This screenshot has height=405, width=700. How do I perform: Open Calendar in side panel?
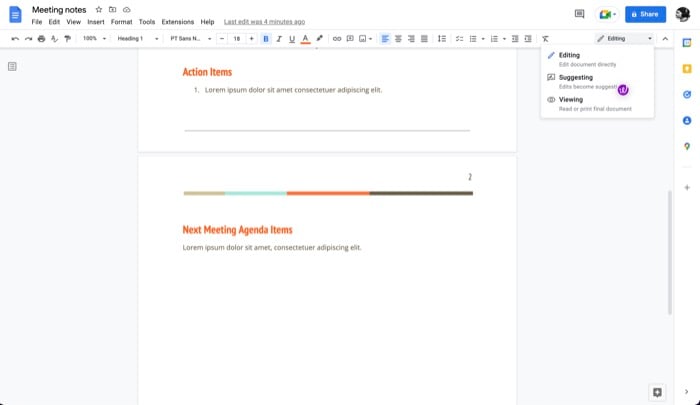687,43
